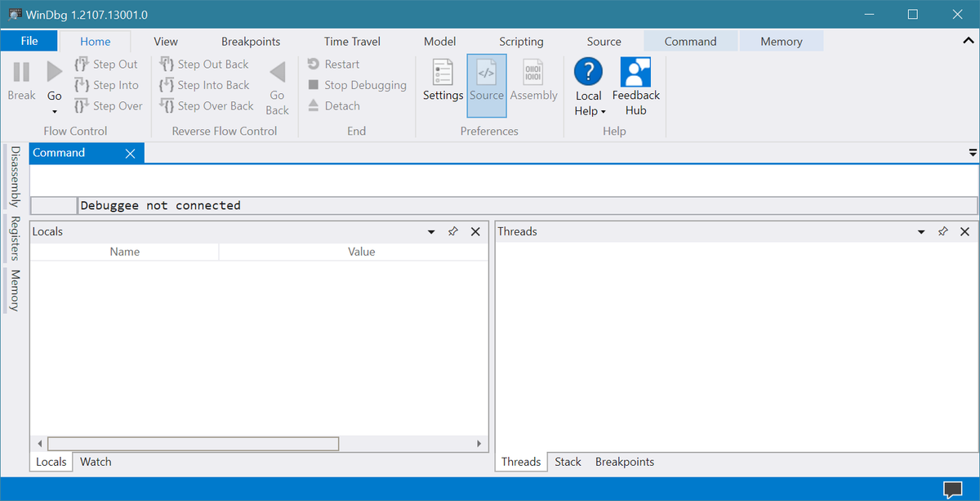Click Locals horizontal scrollbar left arrow
The width and height of the screenshot is (980, 501).
click(x=39, y=444)
